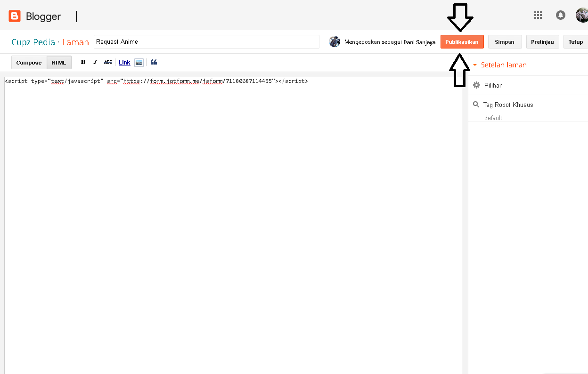
Task: Click the Dani Sanjaya author name
Action: click(419, 42)
